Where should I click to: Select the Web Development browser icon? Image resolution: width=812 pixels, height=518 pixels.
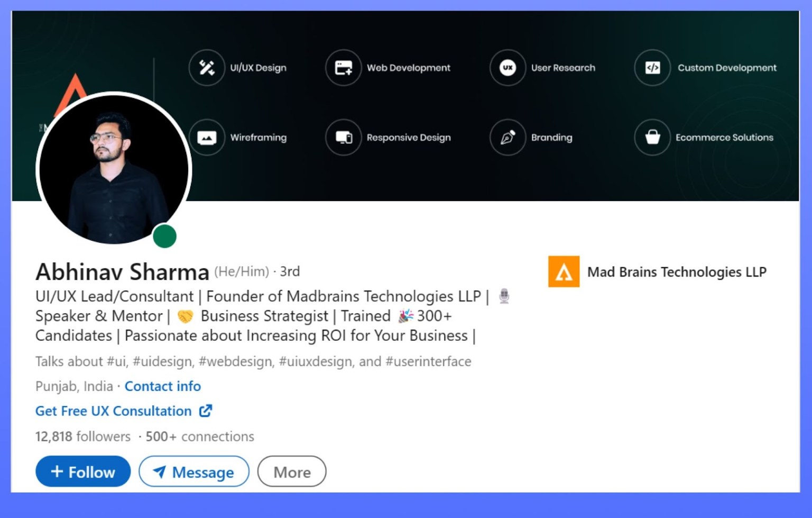[344, 67]
